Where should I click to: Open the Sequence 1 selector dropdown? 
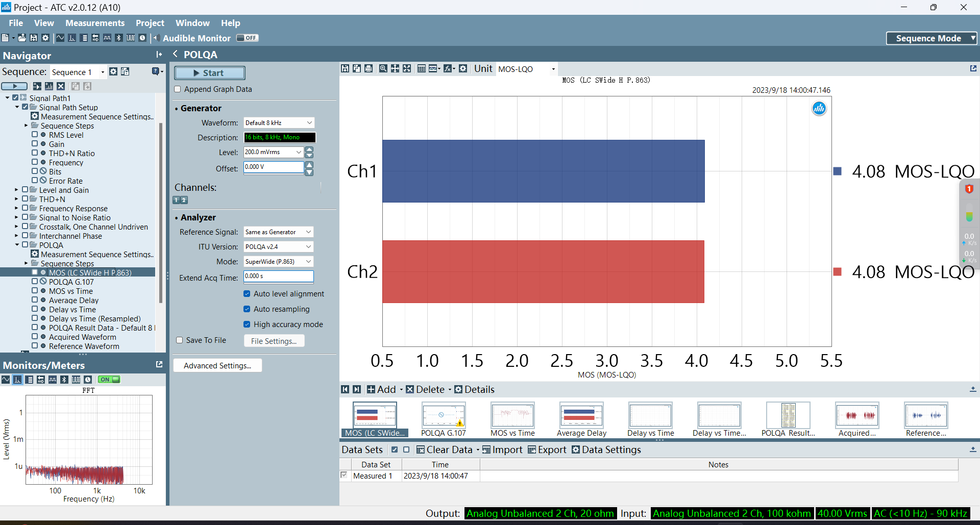(78, 72)
